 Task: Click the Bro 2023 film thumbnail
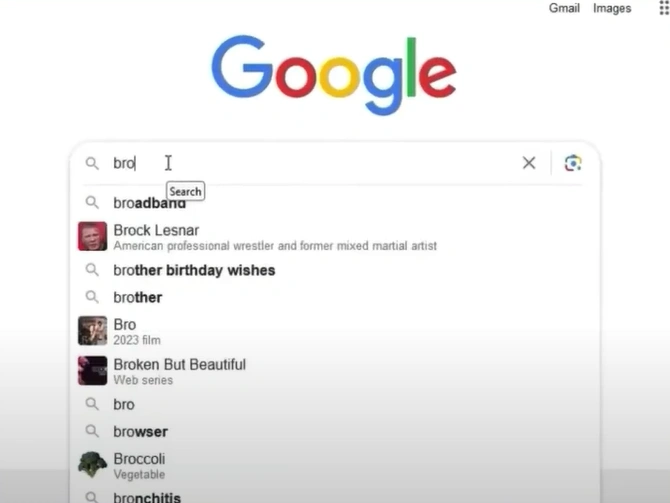[92, 330]
